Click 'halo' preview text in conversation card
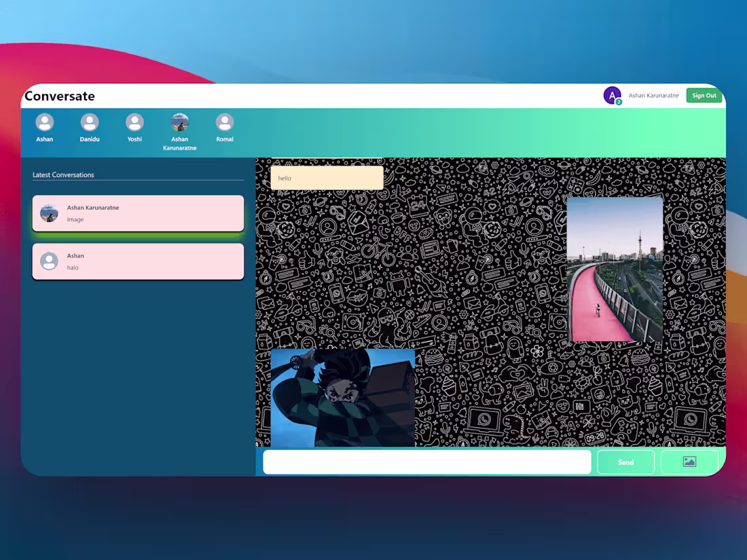747x560 pixels. [x=73, y=267]
